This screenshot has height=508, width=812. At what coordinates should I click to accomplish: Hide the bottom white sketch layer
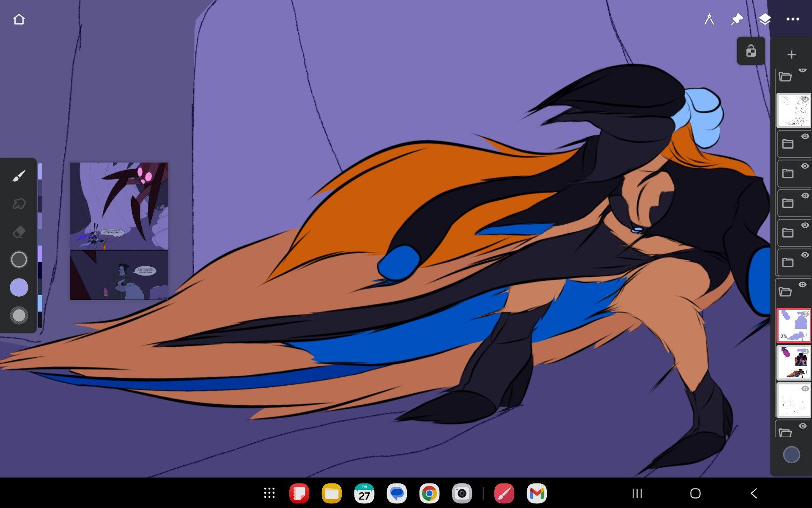pyautogui.click(x=805, y=389)
